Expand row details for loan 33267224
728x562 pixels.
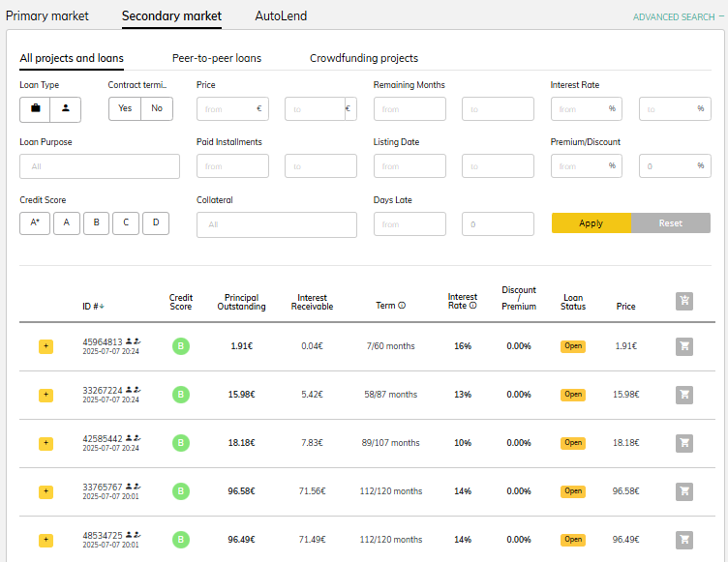[x=45, y=395]
